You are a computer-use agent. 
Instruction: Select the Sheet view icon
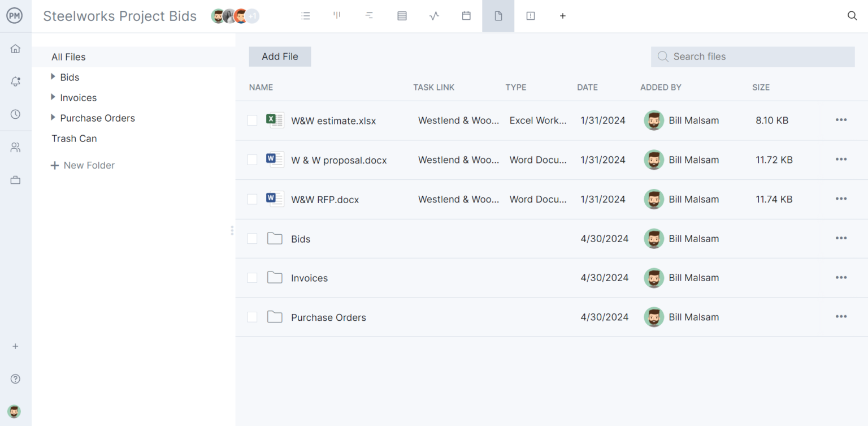402,16
